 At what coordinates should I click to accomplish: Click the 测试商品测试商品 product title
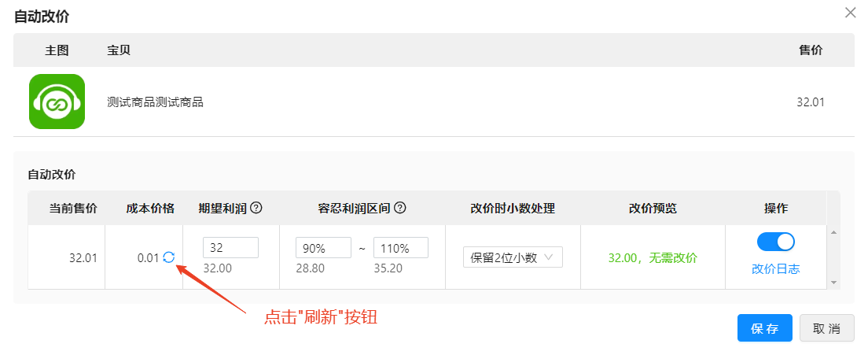point(155,102)
